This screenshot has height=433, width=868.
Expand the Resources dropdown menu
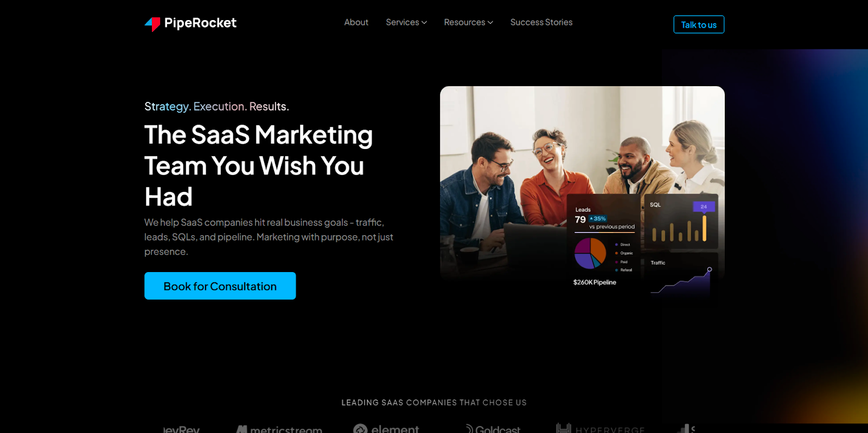[468, 22]
